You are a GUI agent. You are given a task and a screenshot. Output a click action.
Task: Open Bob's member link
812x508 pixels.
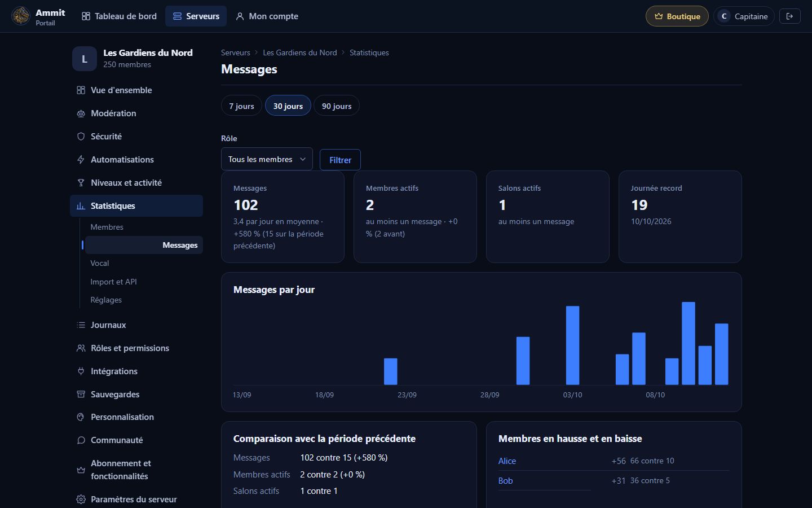(x=505, y=481)
